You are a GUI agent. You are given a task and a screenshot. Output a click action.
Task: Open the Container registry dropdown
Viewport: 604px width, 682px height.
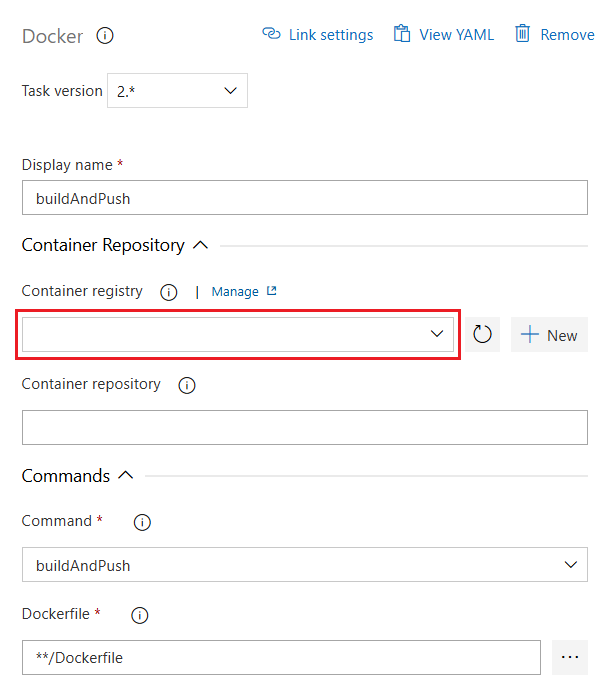238,334
